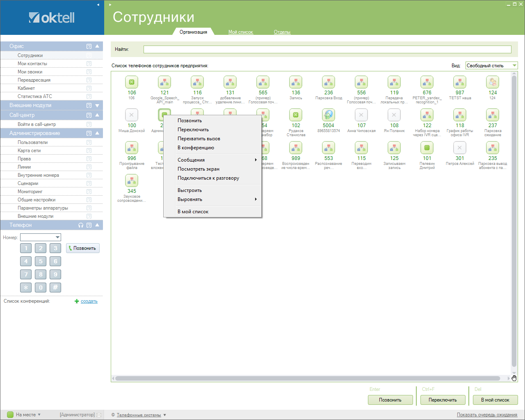Open the Вид style dropdown
The image size is (525, 420).
tap(514, 66)
